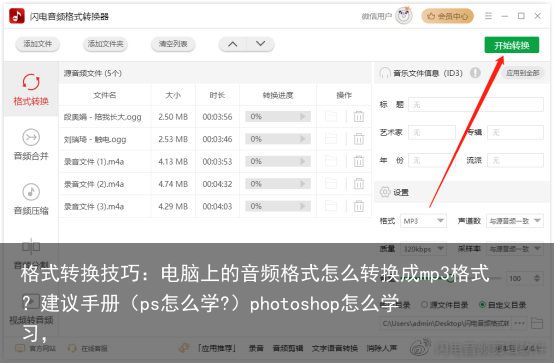554x363 pixels.
Task: Click the ID3 info exclamation icon
Action: pos(475,73)
